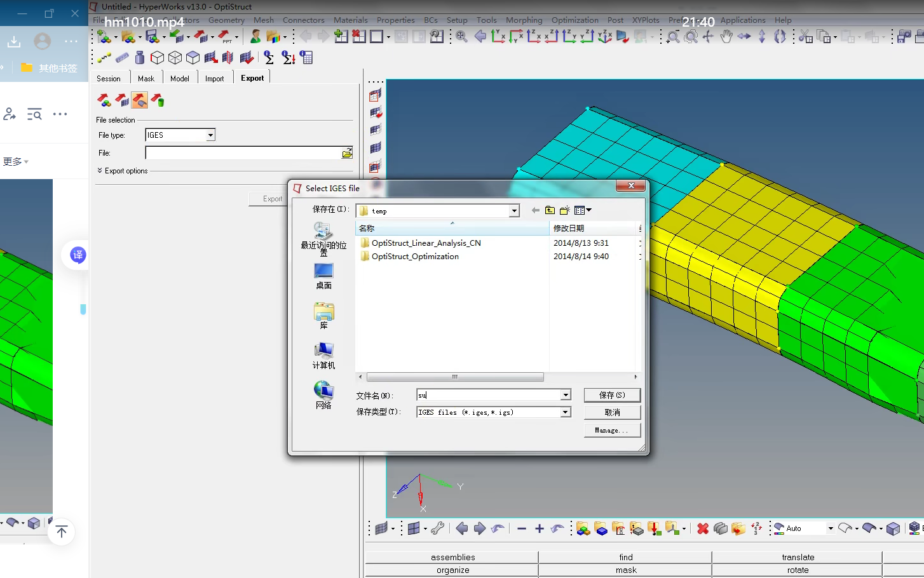Click the red X delete icon in bottom toolbar
924x578 pixels.
point(702,528)
